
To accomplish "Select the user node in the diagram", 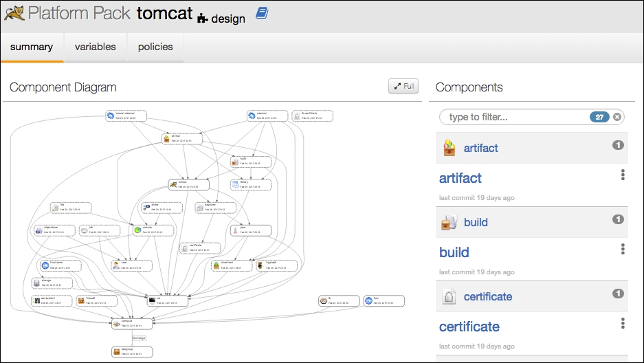I will coord(131,265).
